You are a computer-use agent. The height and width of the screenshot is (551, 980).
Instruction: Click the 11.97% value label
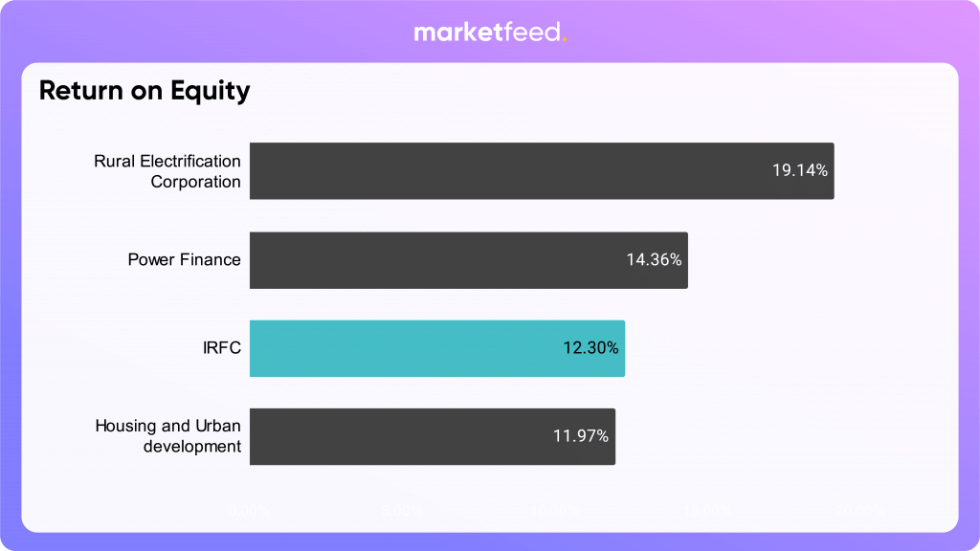click(581, 436)
